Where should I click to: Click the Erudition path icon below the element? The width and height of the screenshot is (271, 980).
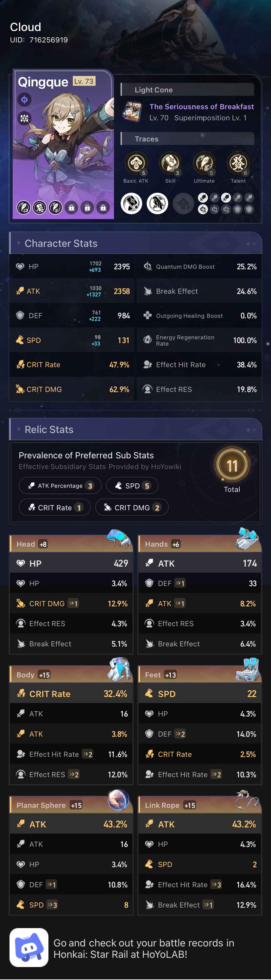24,119
